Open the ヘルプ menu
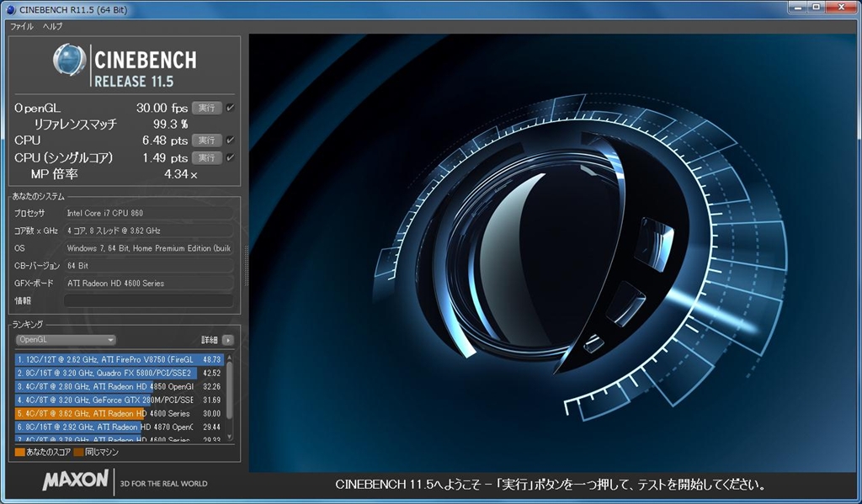 coord(52,26)
